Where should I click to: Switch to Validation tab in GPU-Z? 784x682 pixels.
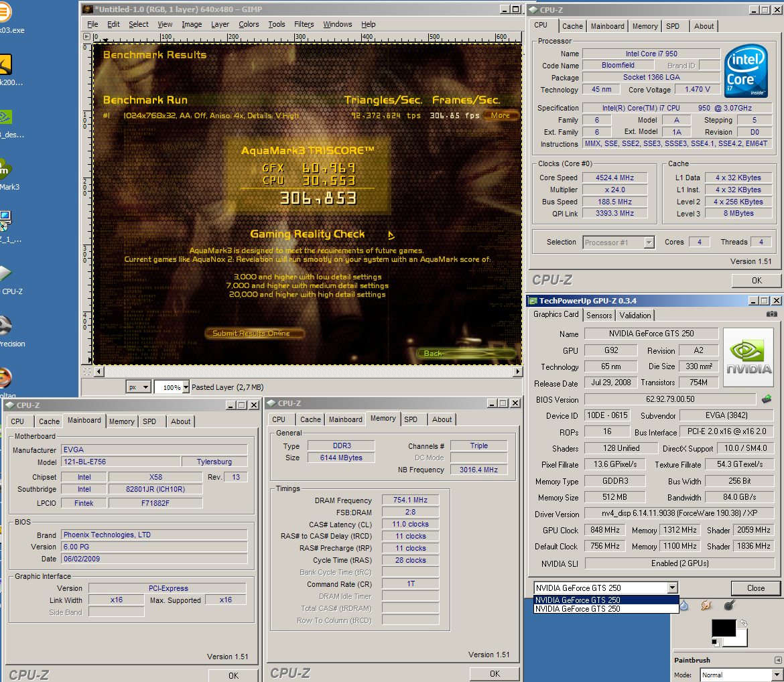(x=635, y=315)
